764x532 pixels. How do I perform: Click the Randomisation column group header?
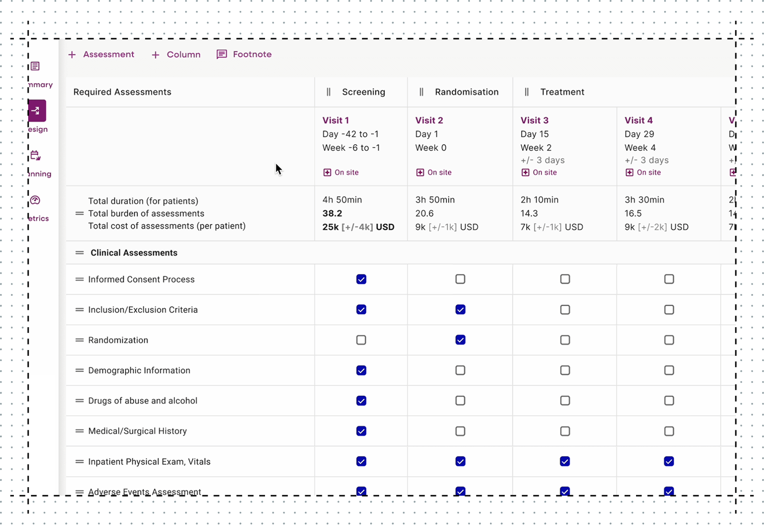467,92
